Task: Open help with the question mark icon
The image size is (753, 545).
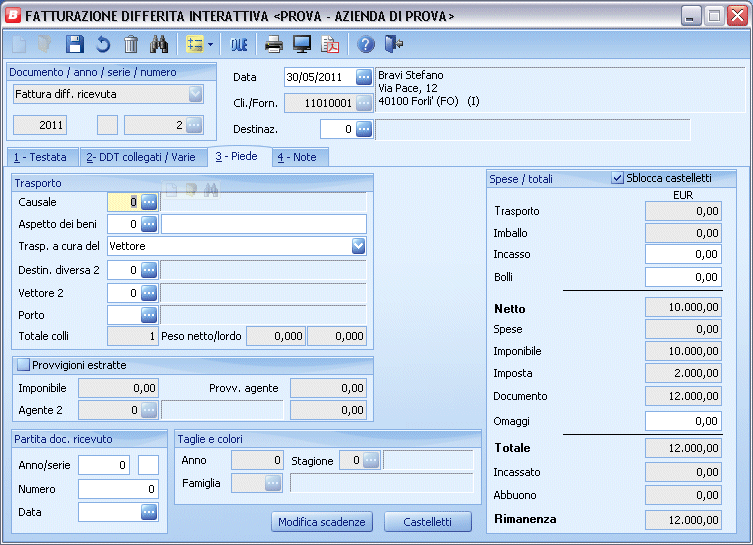Action: pyautogui.click(x=366, y=44)
